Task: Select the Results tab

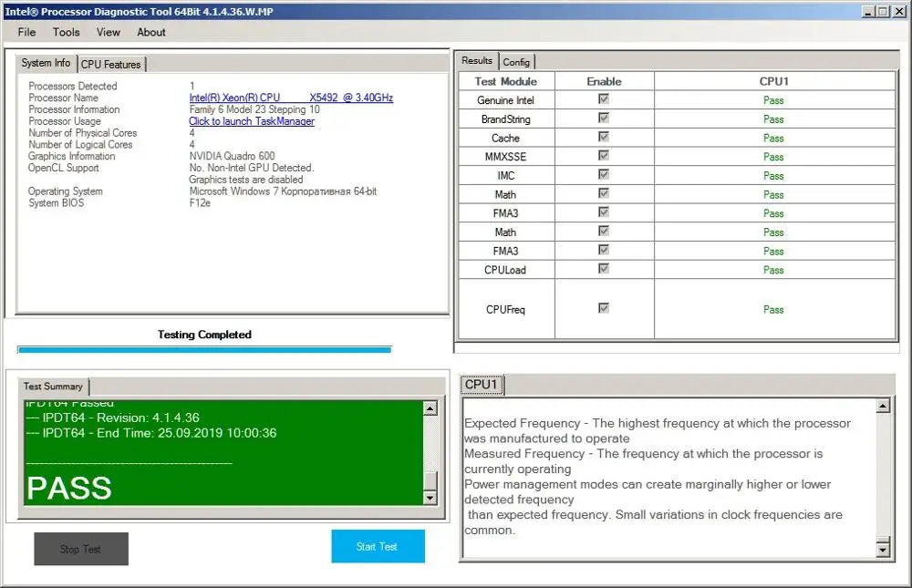Action: [x=477, y=60]
